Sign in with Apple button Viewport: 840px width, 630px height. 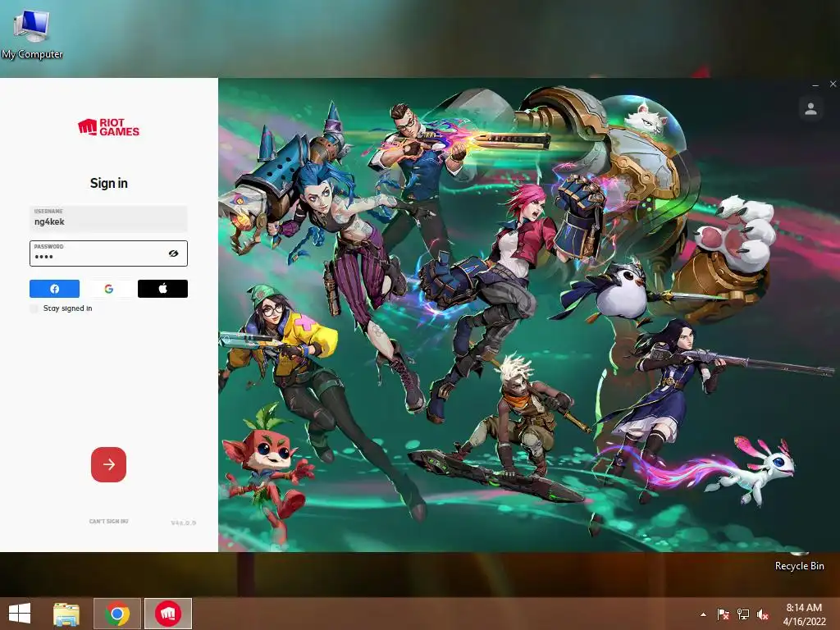163,289
